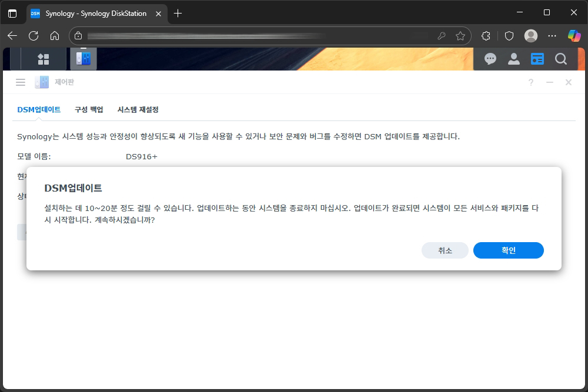
Task: Click model name value DS916+
Action: 141,157
